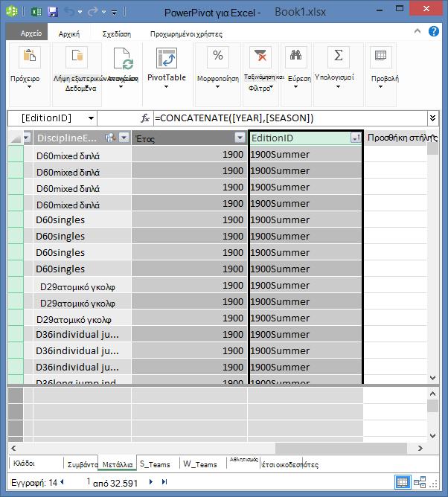Click measure grid scroll down arrow
The width and height of the screenshot is (448, 497).
click(x=433, y=436)
